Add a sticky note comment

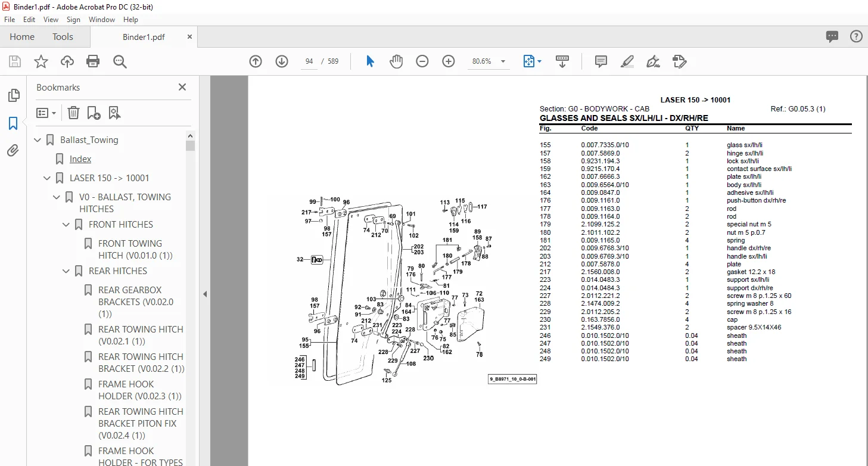pyautogui.click(x=601, y=61)
